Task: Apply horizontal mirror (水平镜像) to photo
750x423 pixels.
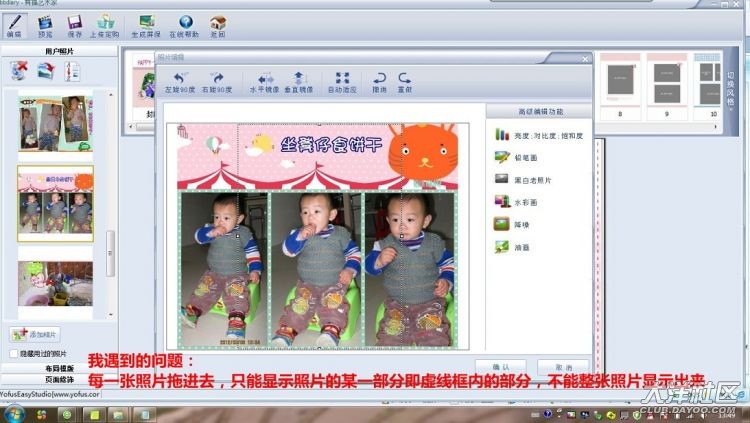Action: [x=265, y=78]
